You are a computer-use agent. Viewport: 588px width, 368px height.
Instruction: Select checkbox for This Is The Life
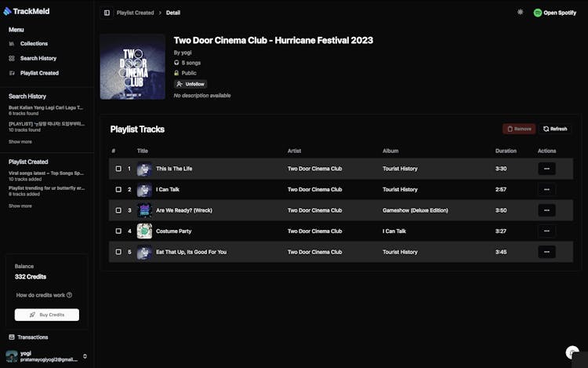click(x=118, y=169)
